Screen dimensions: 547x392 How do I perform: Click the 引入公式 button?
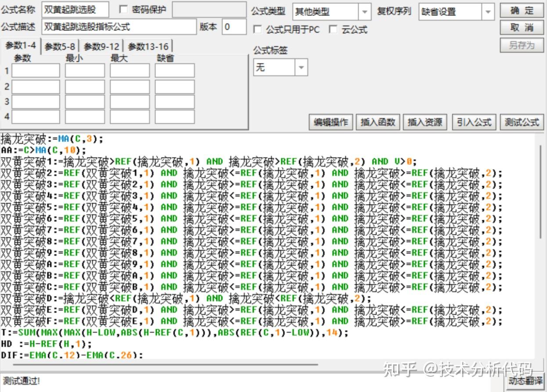(474, 122)
